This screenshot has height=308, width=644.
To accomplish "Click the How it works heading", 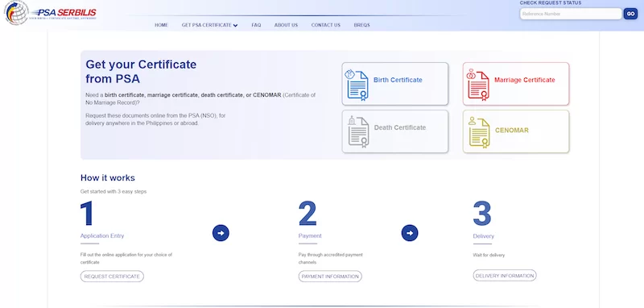I will point(108,178).
